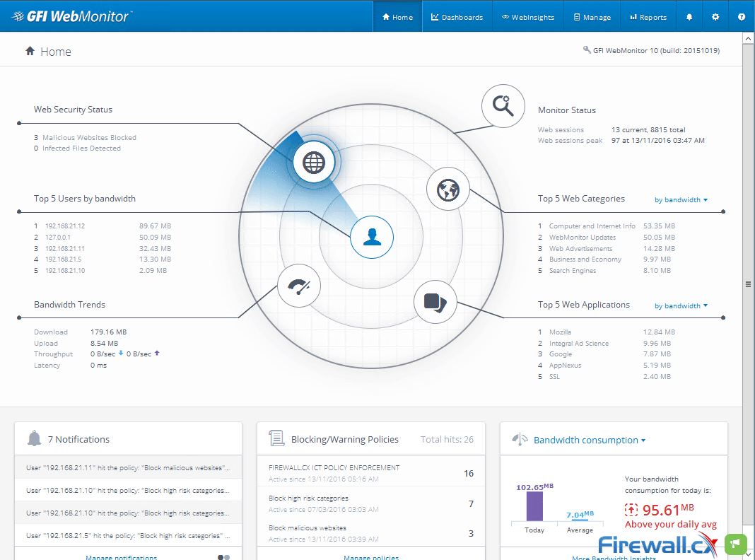Open the Home tab

(x=397, y=17)
